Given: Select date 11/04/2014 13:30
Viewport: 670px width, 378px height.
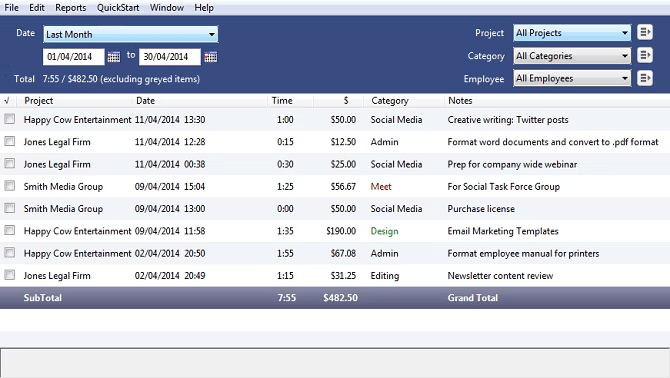Looking at the screenshot, I should click(170, 120).
